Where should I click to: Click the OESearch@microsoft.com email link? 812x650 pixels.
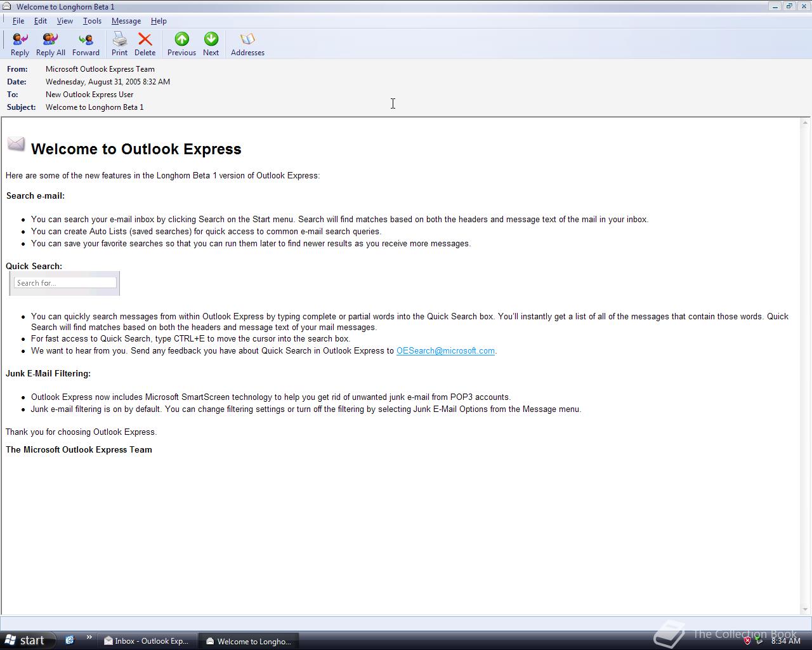[445, 350]
